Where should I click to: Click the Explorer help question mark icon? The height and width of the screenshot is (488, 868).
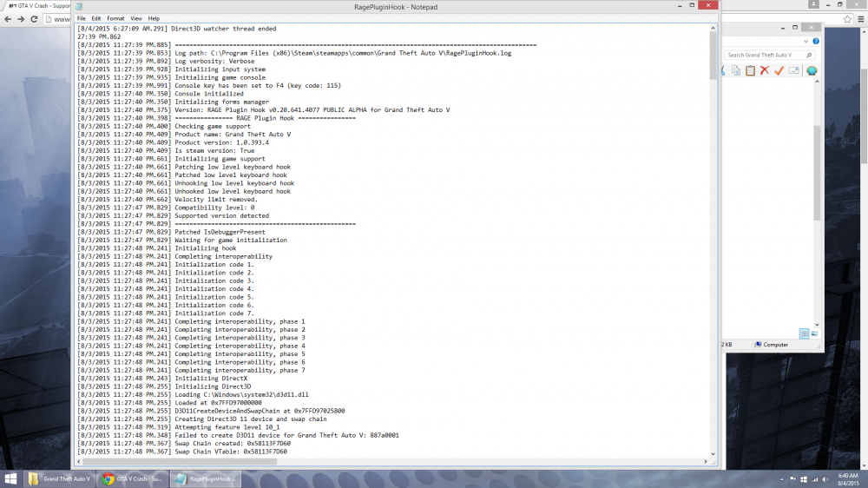(815, 41)
